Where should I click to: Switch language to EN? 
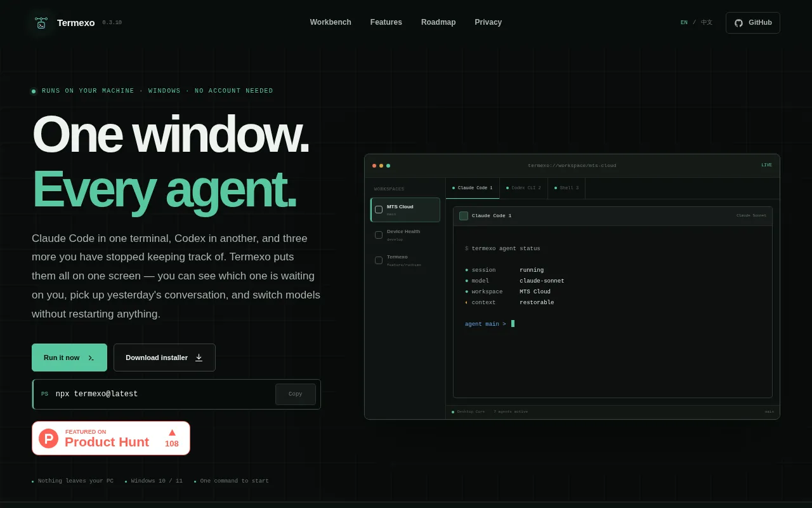(684, 22)
